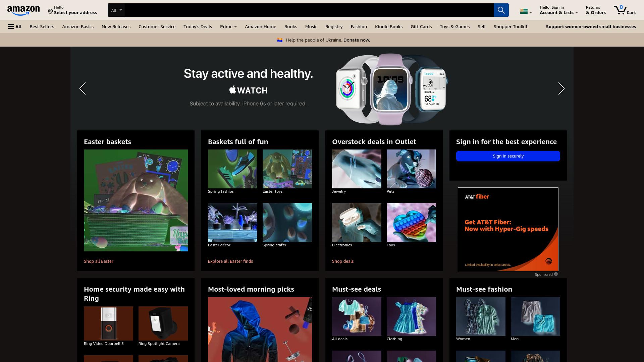The height and width of the screenshot is (362, 644).
Task: Click the AT&T Fiber advertisement
Action: (508, 229)
